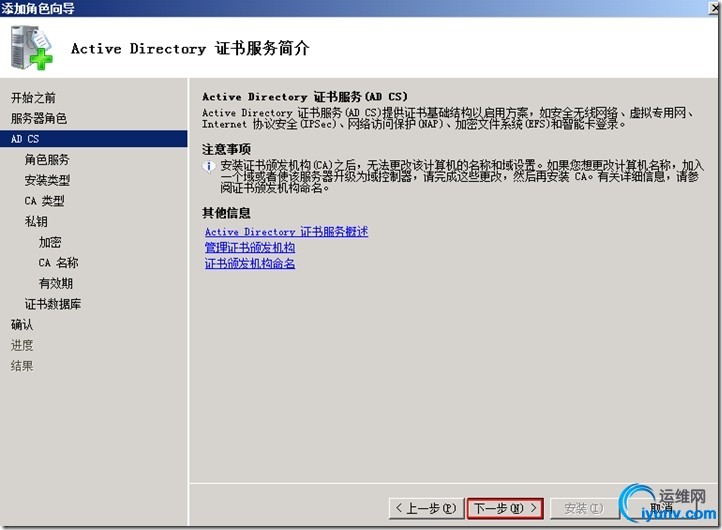Select CA 名称 sub-step
The height and width of the screenshot is (530, 722).
(x=58, y=262)
